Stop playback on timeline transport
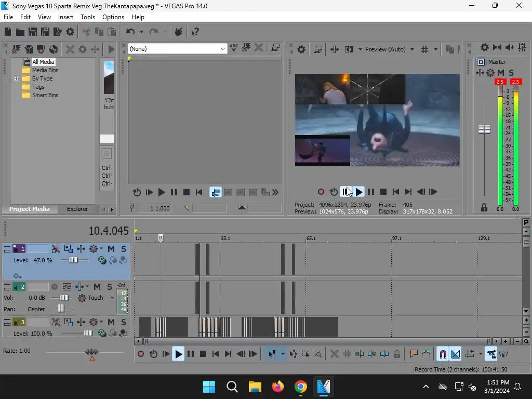Image resolution: width=532 pixels, height=399 pixels. coord(203,354)
